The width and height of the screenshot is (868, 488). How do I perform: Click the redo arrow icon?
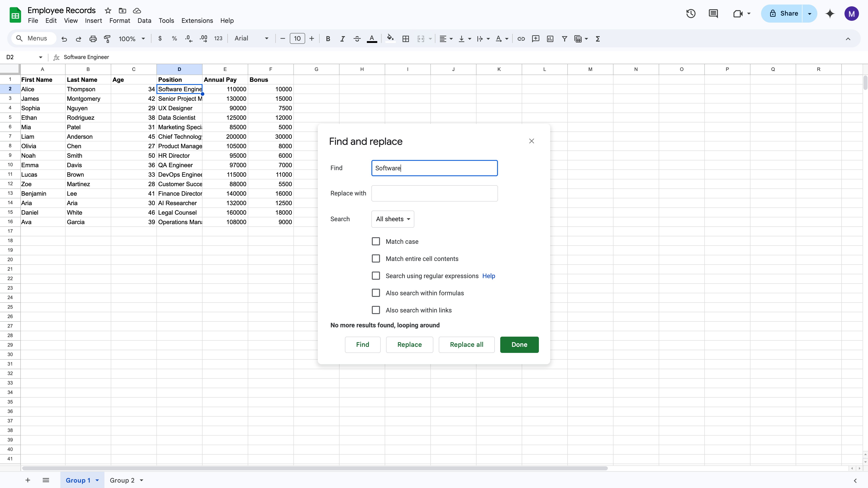pos(78,39)
